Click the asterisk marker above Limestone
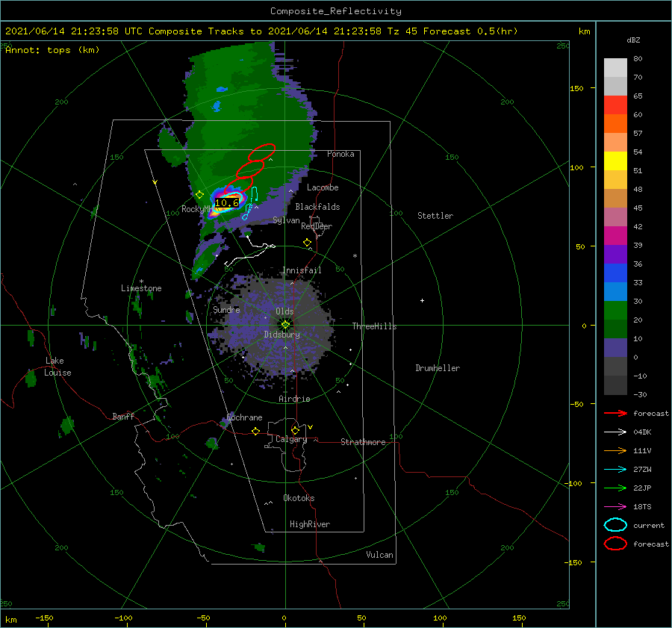This screenshot has height=628, width=672. coord(141,282)
